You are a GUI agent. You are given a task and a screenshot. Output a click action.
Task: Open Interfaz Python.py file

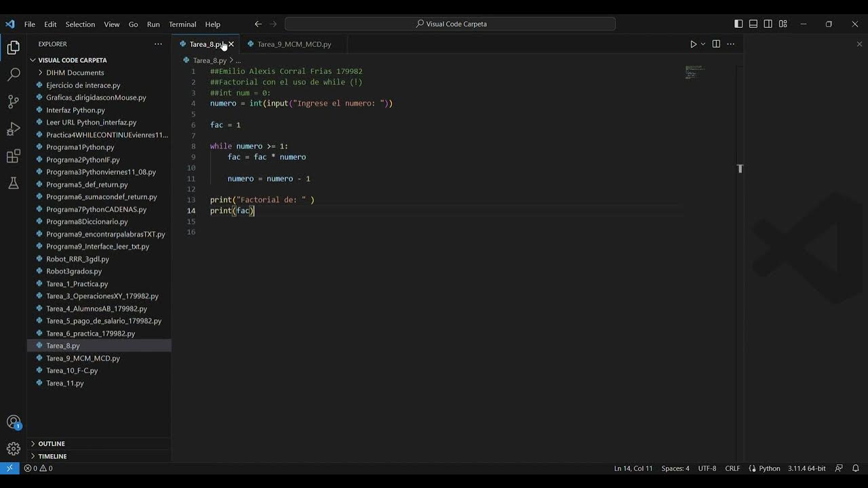75,110
